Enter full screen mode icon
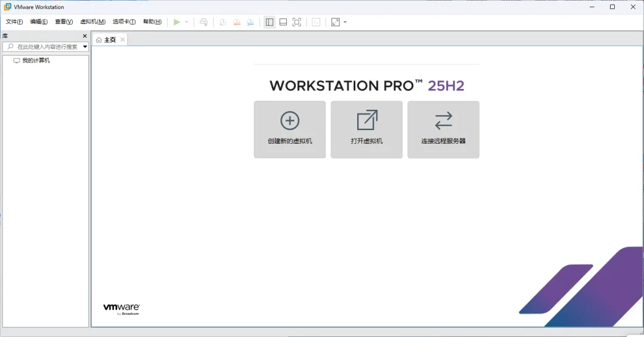Image resolution: width=644 pixels, height=337 pixels. (x=296, y=22)
